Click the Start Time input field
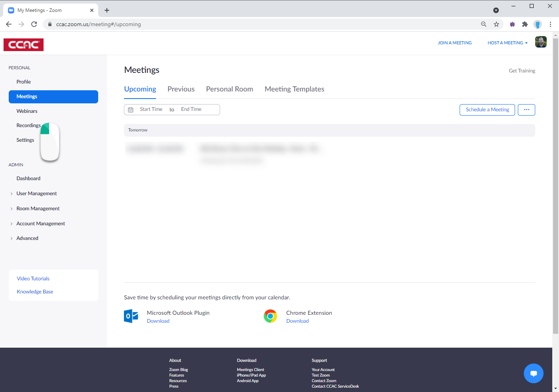 [151, 109]
